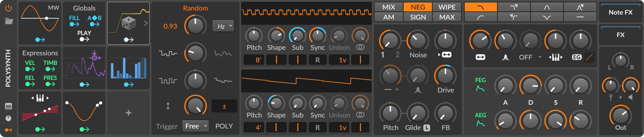
Task: Set oscillator 1 octave 8' field
Action: pyautogui.click(x=254, y=60)
